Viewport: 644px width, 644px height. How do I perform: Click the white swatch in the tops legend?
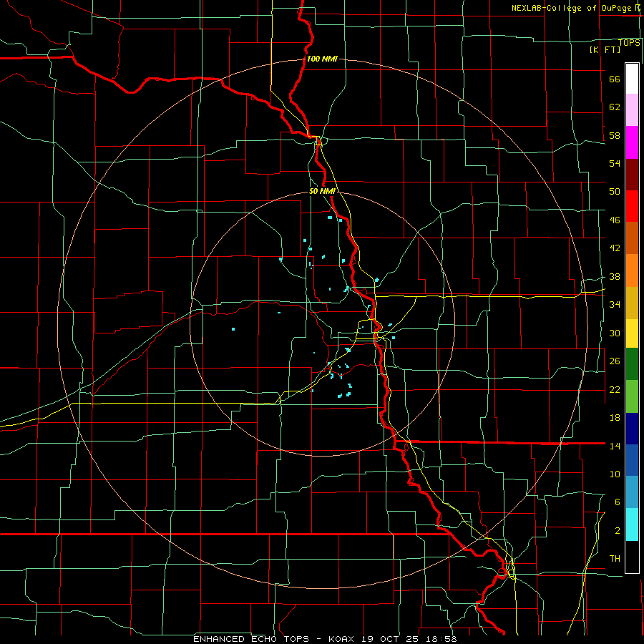click(x=632, y=79)
